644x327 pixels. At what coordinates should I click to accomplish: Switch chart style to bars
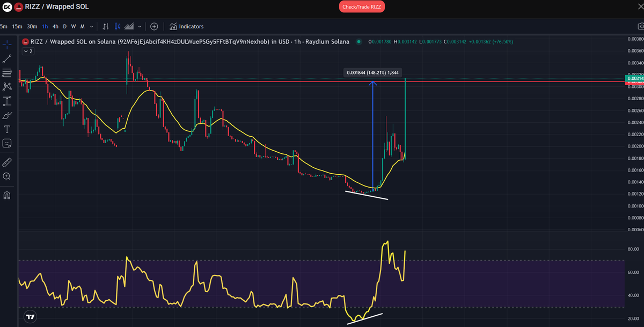(106, 26)
